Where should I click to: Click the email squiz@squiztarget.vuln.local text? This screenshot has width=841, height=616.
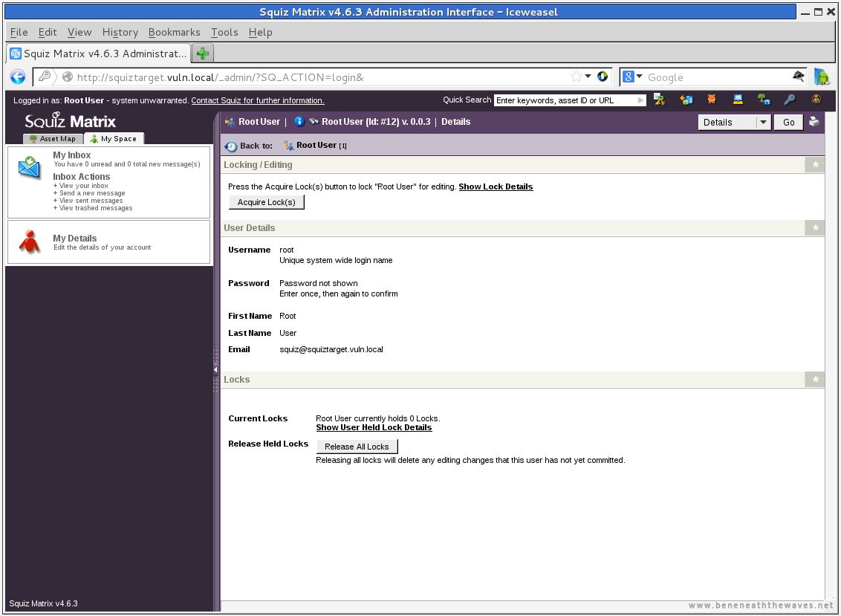[331, 349]
